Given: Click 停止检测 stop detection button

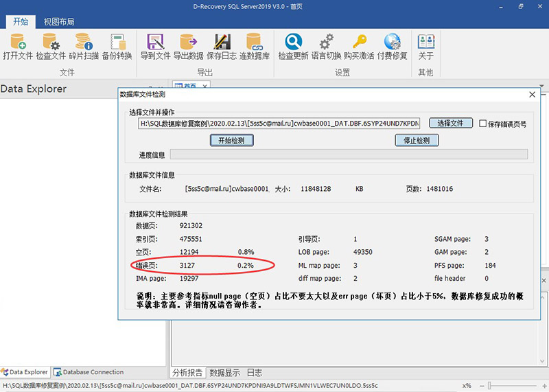Looking at the screenshot, I should (417, 141).
